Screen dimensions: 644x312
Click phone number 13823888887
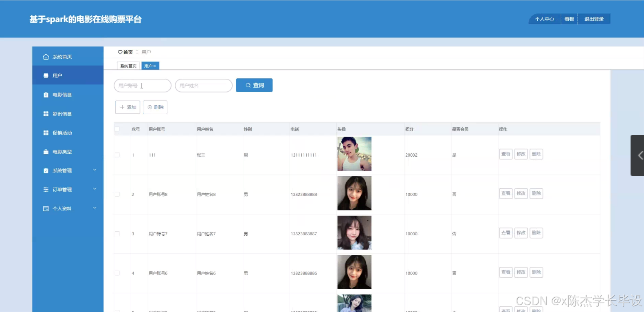(x=303, y=234)
